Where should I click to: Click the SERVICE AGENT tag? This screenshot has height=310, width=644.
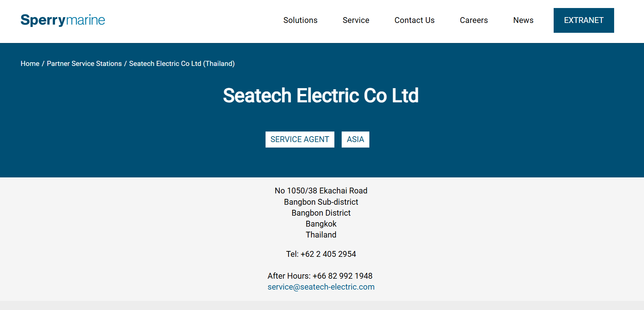(300, 140)
